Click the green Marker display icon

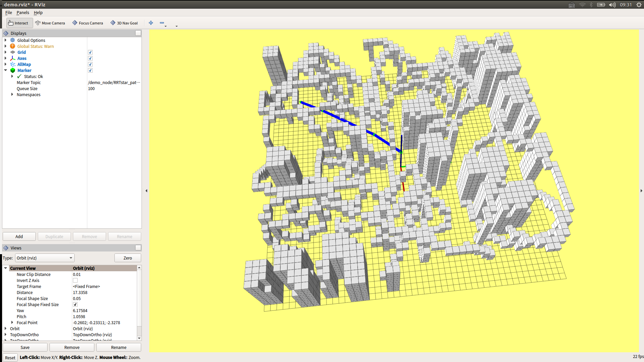[x=13, y=70]
